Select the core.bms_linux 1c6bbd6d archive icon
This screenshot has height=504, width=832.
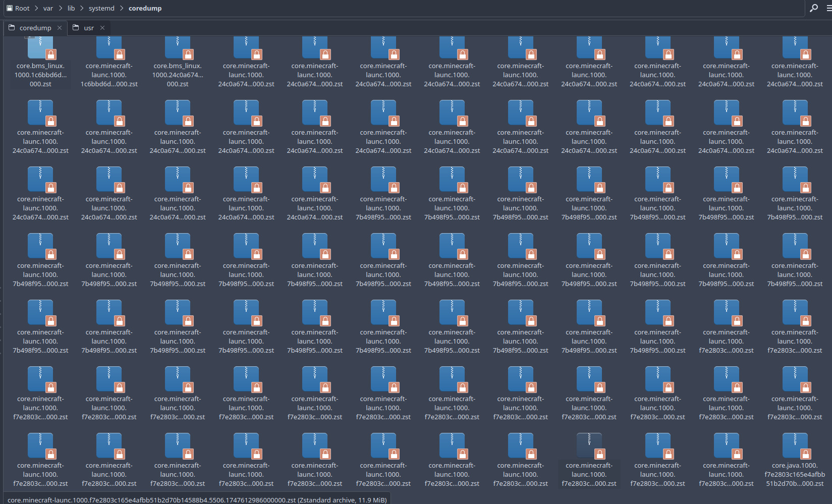[x=40, y=48]
